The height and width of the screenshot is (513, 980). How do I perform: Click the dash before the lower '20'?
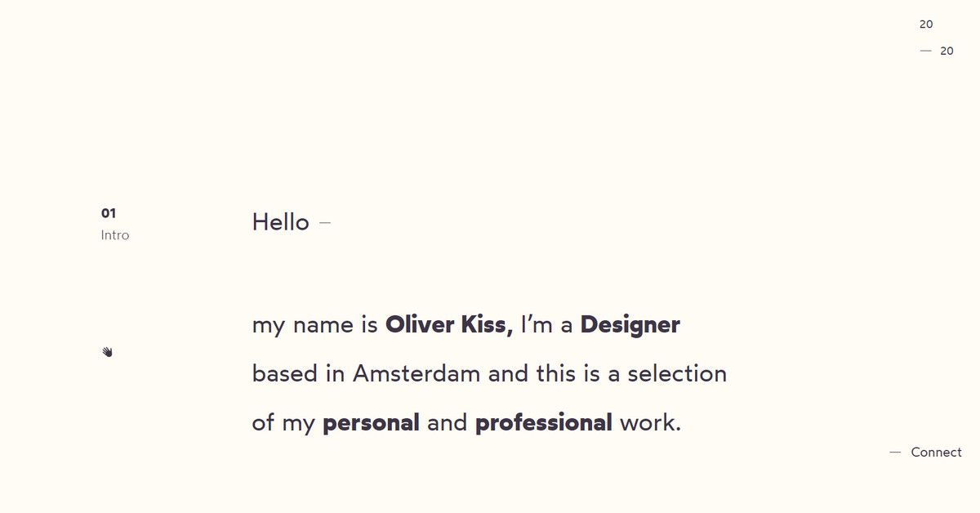925,51
